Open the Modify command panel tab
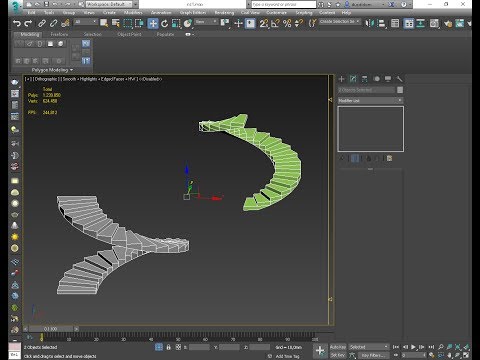480x360 pixels. (353, 79)
